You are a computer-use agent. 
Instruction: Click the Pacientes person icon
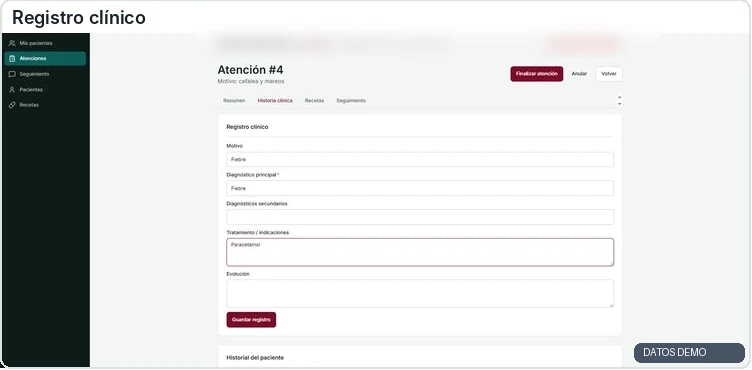point(12,90)
